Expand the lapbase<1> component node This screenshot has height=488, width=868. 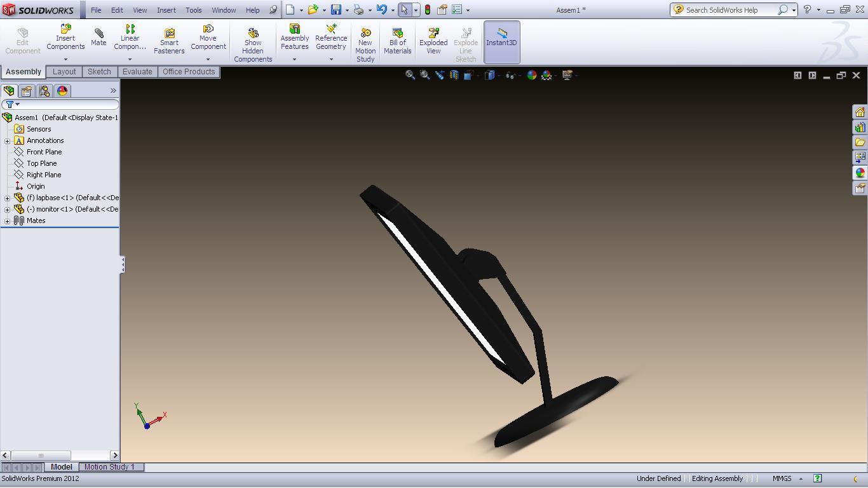pos(7,198)
